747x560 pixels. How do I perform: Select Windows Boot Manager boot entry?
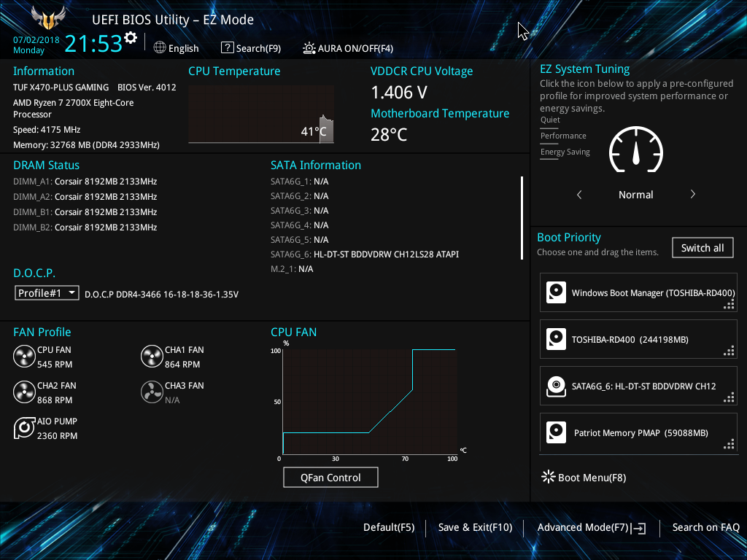point(638,292)
